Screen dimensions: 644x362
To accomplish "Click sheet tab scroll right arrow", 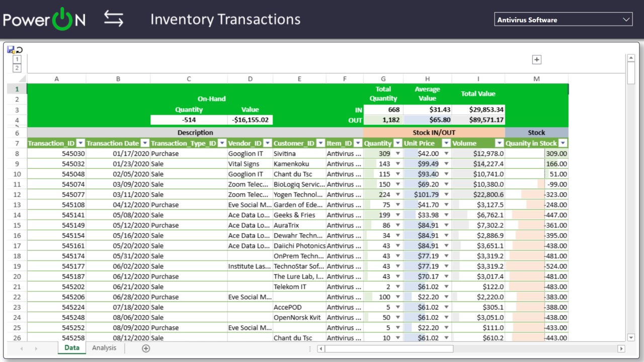I will click(x=36, y=348).
